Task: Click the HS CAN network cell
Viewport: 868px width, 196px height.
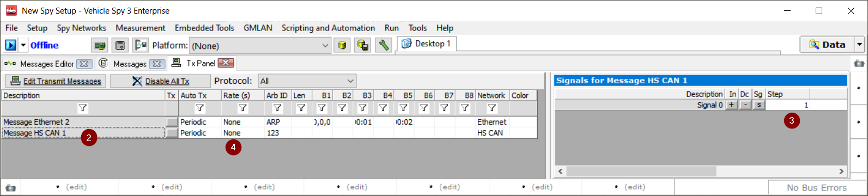Action: (493, 133)
